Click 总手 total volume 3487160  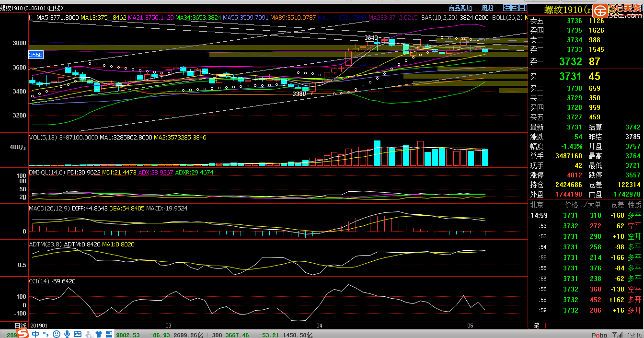(569, 156)
